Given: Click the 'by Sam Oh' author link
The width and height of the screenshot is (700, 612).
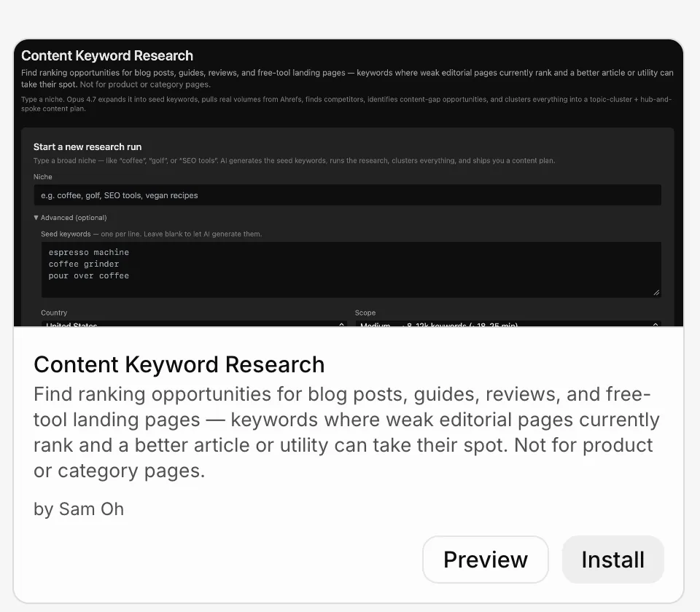Looking at the screenshot, I should pos(79,509).
